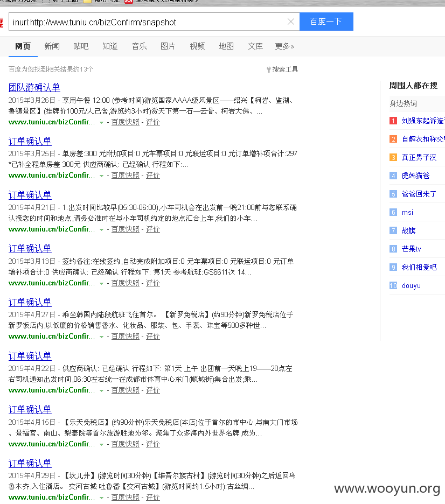Open hot search 真正男子汉

coord(419,157)
